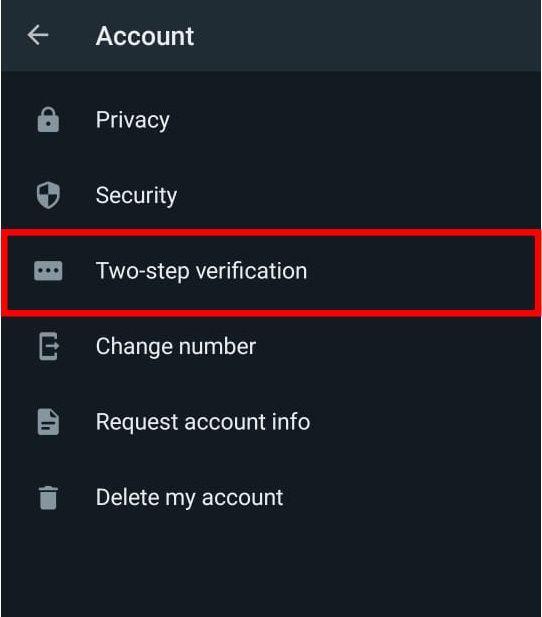
Task: Click the shield icon beside Security
Action: pos(48,195)
